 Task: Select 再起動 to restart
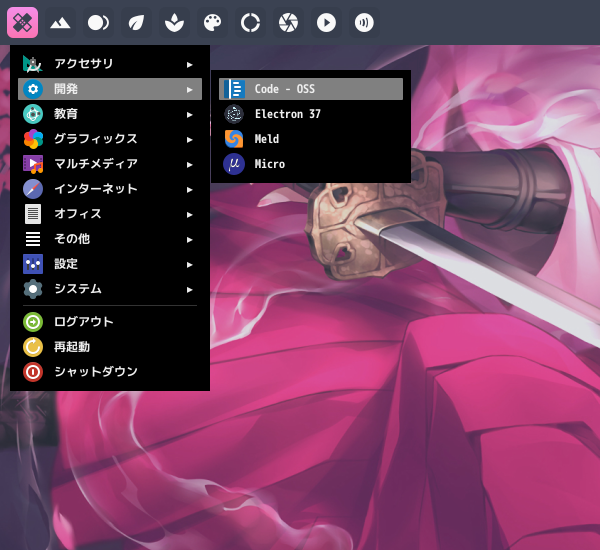pos(110,347)
